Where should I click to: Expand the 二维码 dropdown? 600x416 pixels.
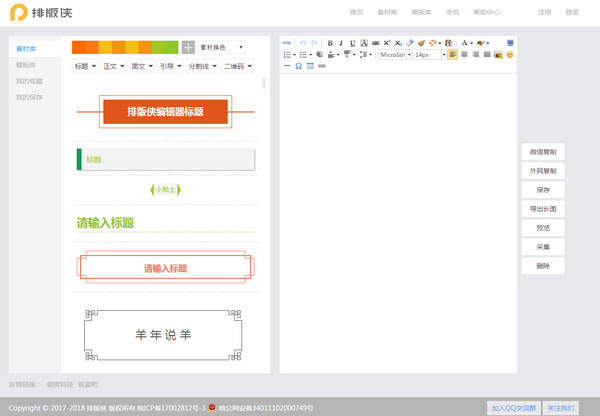tap(236, 66)
